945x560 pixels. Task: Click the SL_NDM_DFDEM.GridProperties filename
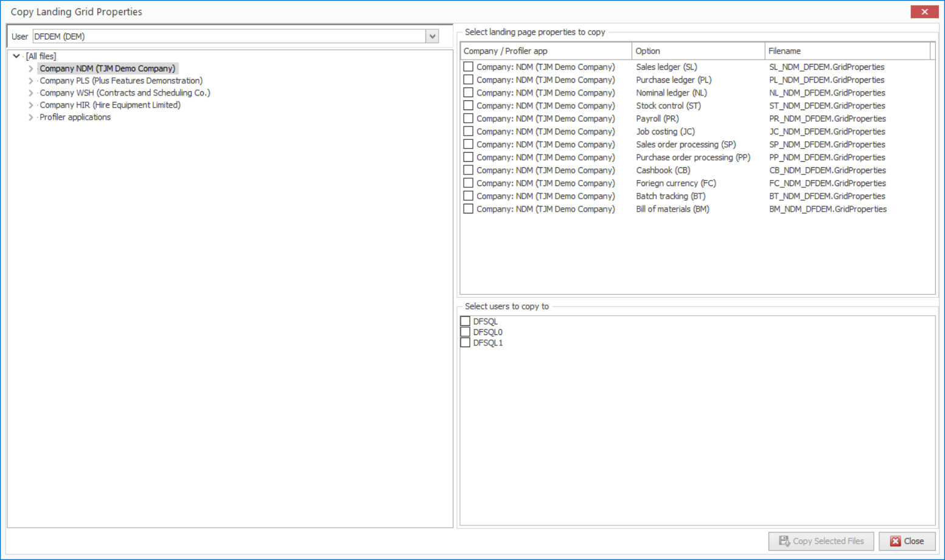coord(827,67)
